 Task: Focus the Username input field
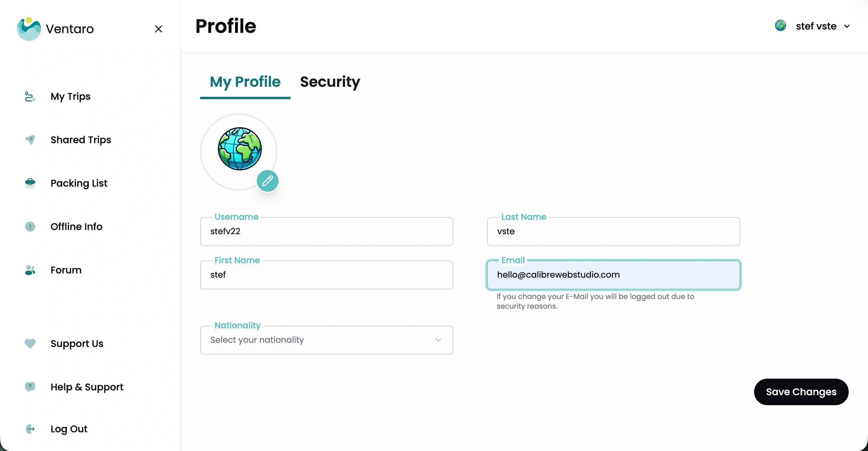click(x=326, y=232)
